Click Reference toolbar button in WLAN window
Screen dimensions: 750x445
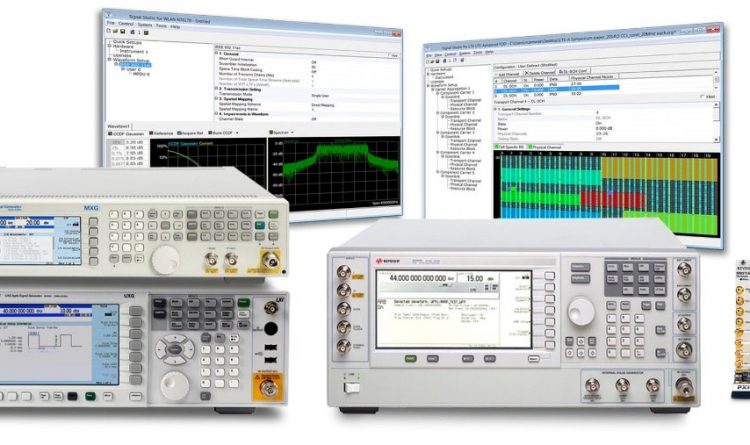pyautogui.click(x=161, y=134)
